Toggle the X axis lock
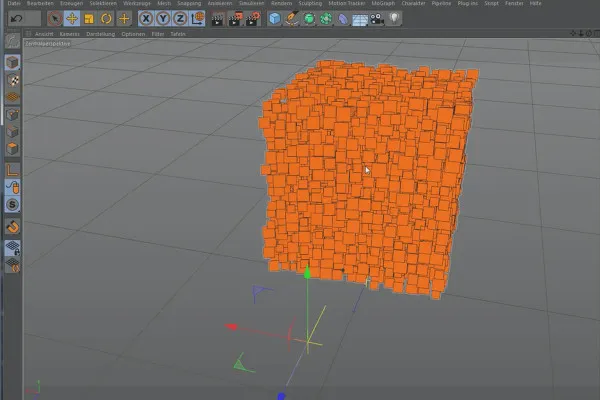The height and width of the screenshot is (400, 600). [146, 18]
